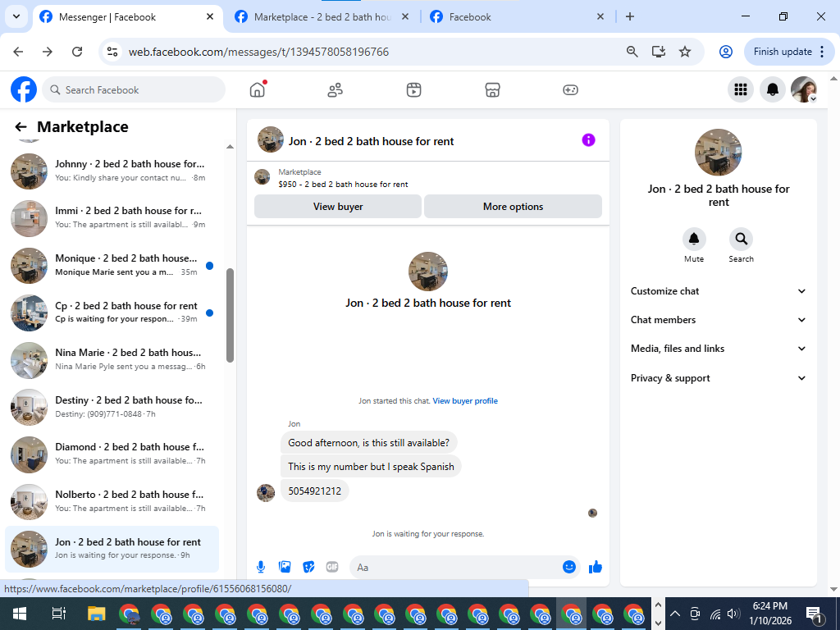Click browser back arrow
This screenshot has width=840, height=630.
pyautogui.click(x=18, y=52)
